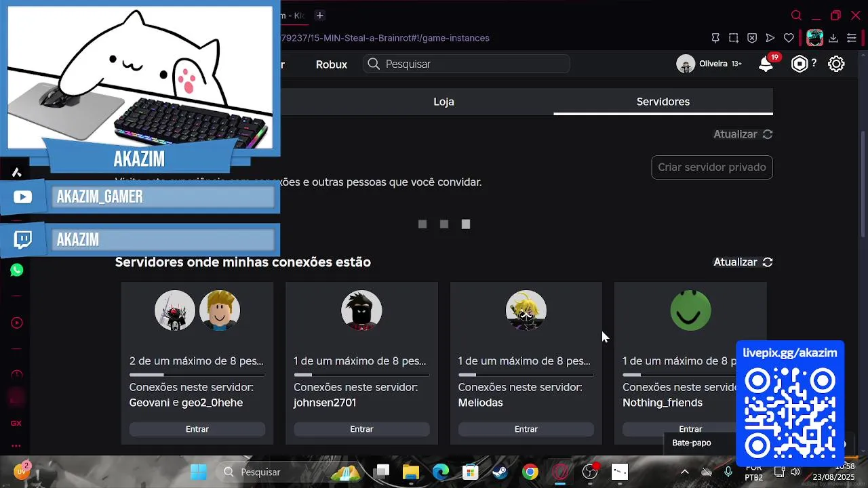Show hidden system tray icons
Viewport: 868px width, 488px height.
[x=685, y=472]
